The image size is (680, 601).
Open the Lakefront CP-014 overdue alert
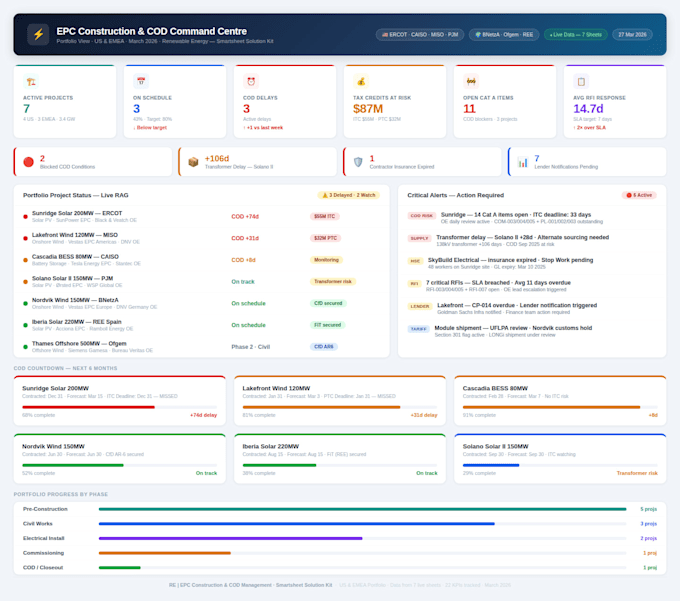[532, 308]
